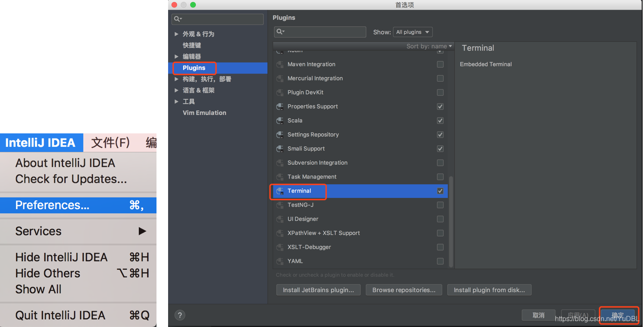The width and height of the screenshot is (644, 327).
Task: Enable the Subversion Integration checkbox
Action: pyautogui.click(x=440, y=163)
